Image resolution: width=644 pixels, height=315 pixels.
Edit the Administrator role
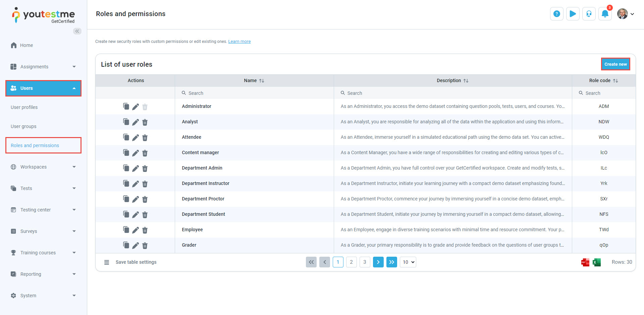click(136, 107)
